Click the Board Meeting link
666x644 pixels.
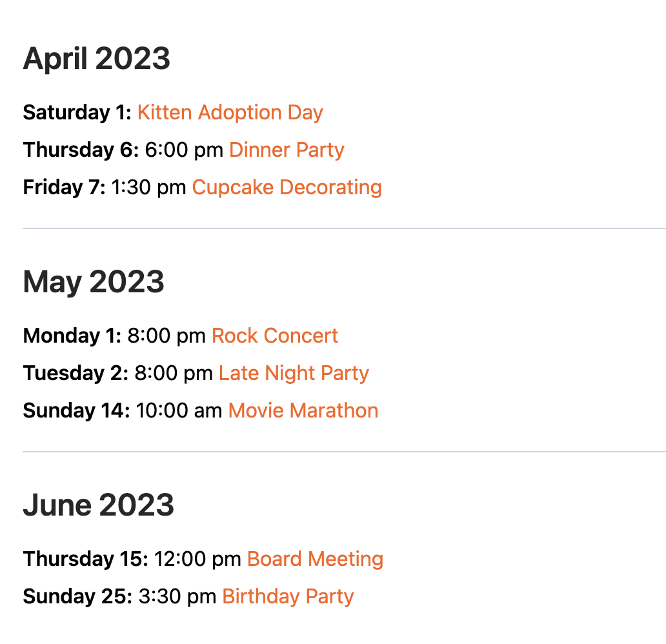coord(315,559)
